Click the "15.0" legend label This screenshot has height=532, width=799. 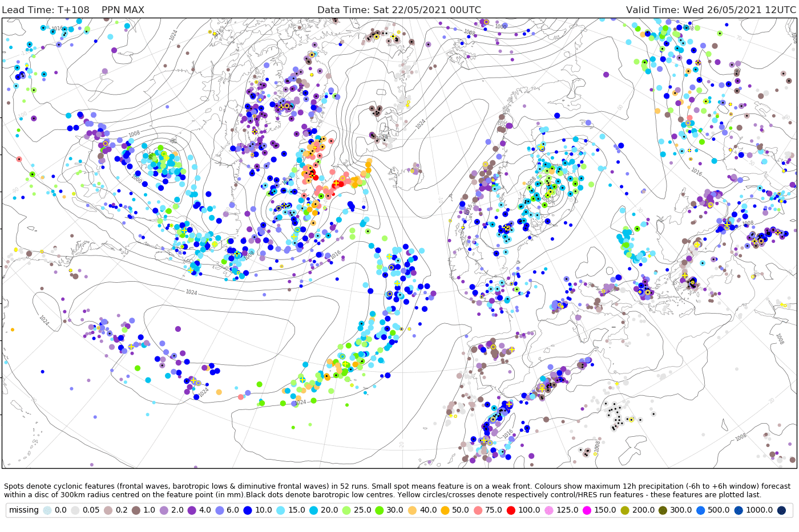296,510
